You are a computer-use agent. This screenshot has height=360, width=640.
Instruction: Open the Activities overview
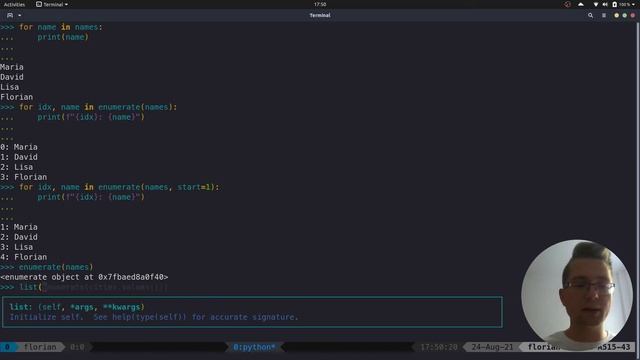[x=14, y=4]
